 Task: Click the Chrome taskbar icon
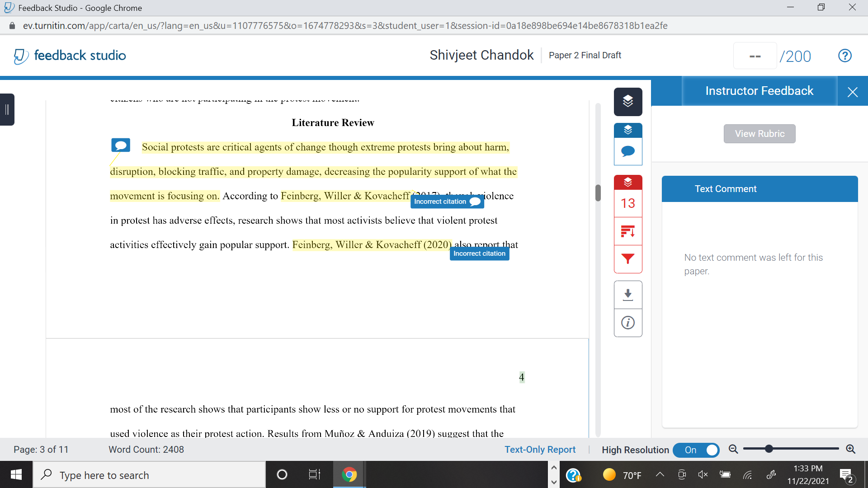(x=349, y=475)
